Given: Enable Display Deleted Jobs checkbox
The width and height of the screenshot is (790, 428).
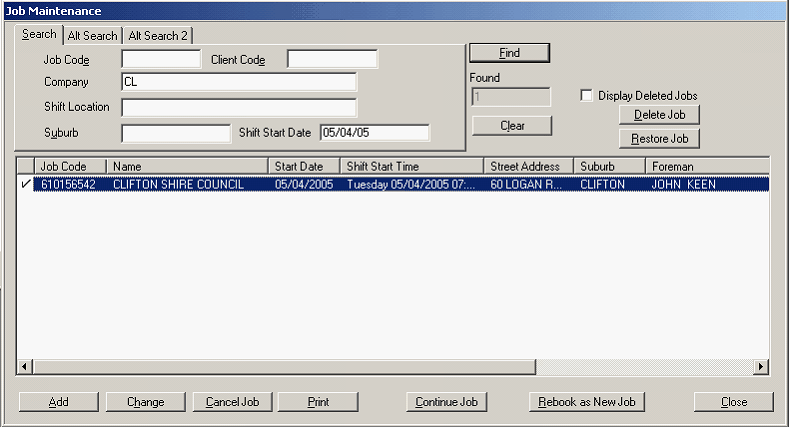Looking at the screenshot, I should pos(587,95).
